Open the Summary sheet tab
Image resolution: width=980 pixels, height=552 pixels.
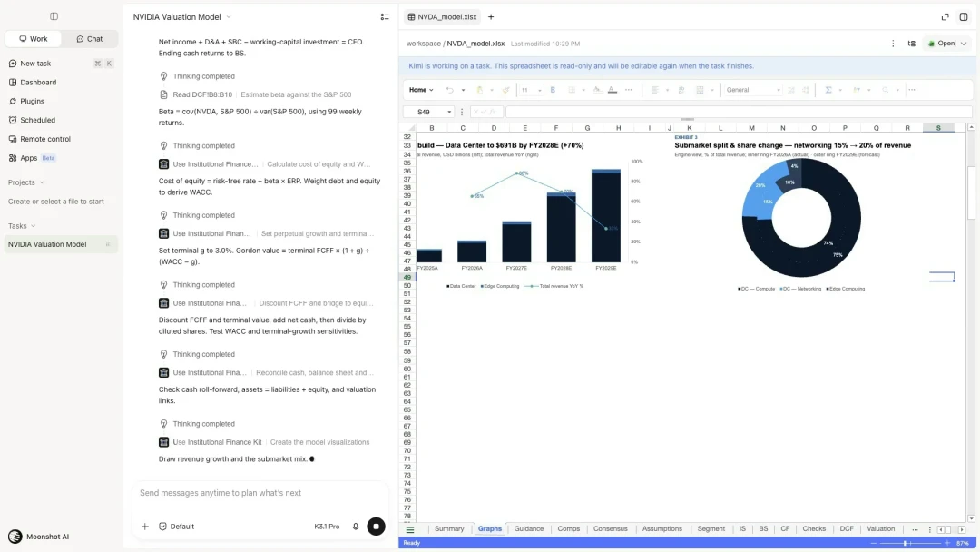click(x=449, y=529)
